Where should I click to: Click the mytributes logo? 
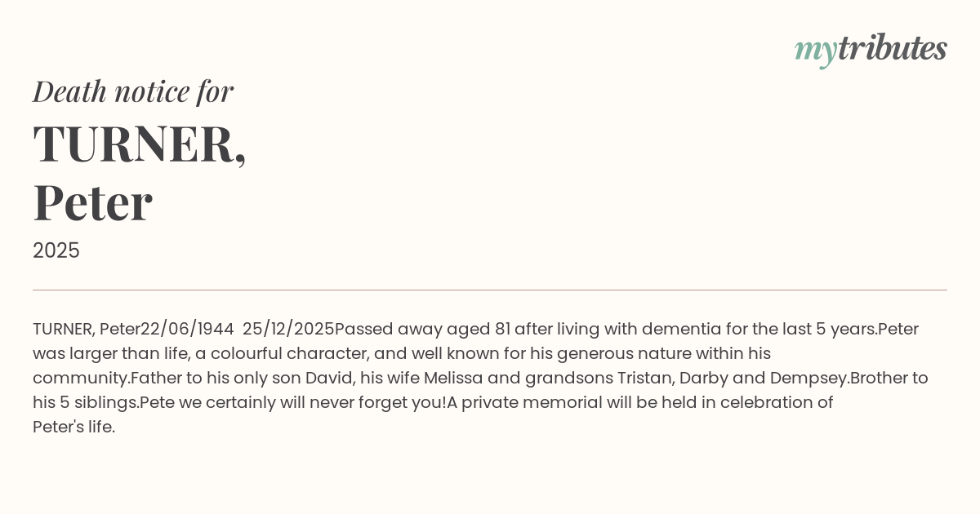tap(871, 49)
